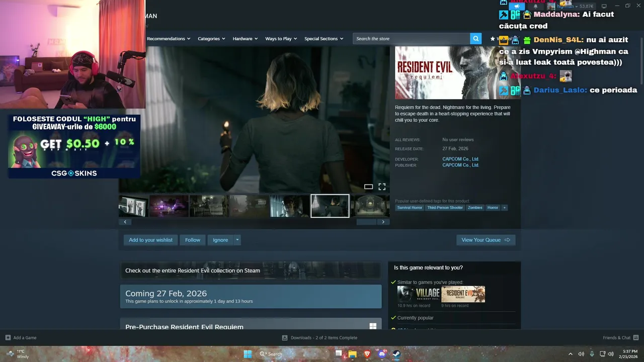Show hidden system tray icons

pos(570,354)
